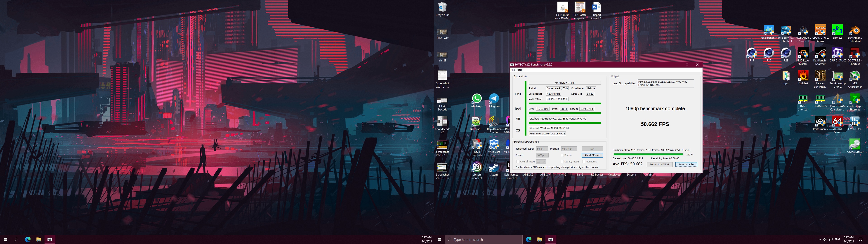
Task: Check the Monitoring checkbox
Action: coord(584,162)
